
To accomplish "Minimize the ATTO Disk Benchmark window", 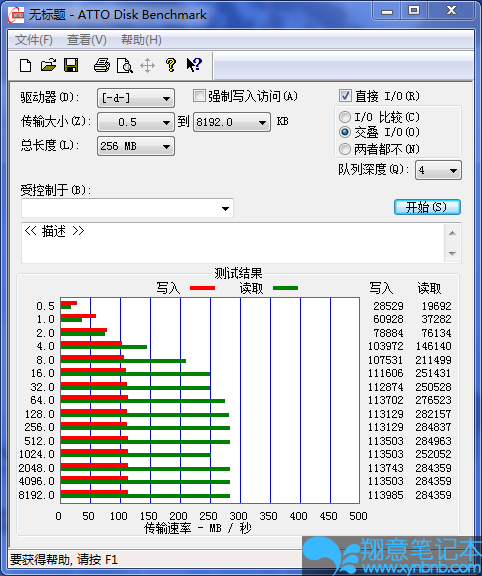I will point(386,11).
